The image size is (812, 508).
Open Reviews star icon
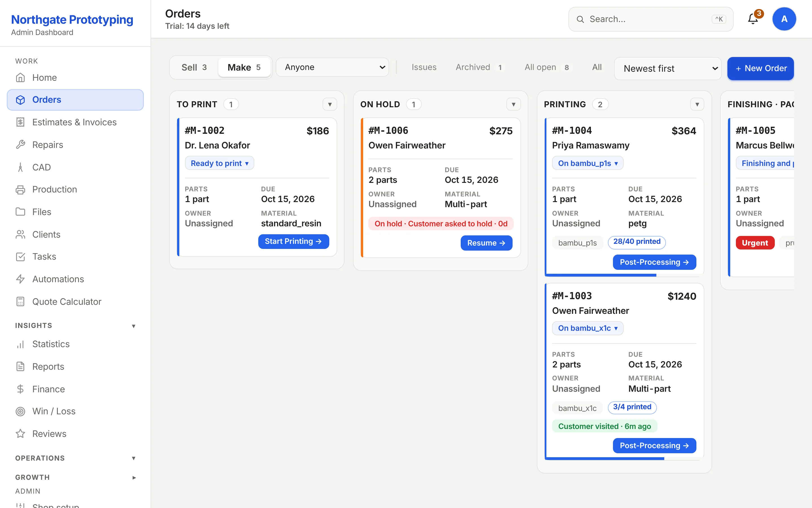point(21,434)
